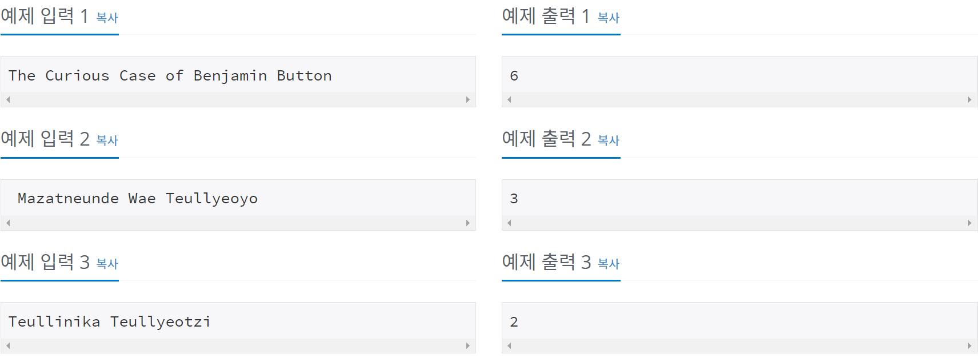Copy example output 1 using 복사 link
The width and height of the screenshot is (980, 358).
(x=609, y=18)
